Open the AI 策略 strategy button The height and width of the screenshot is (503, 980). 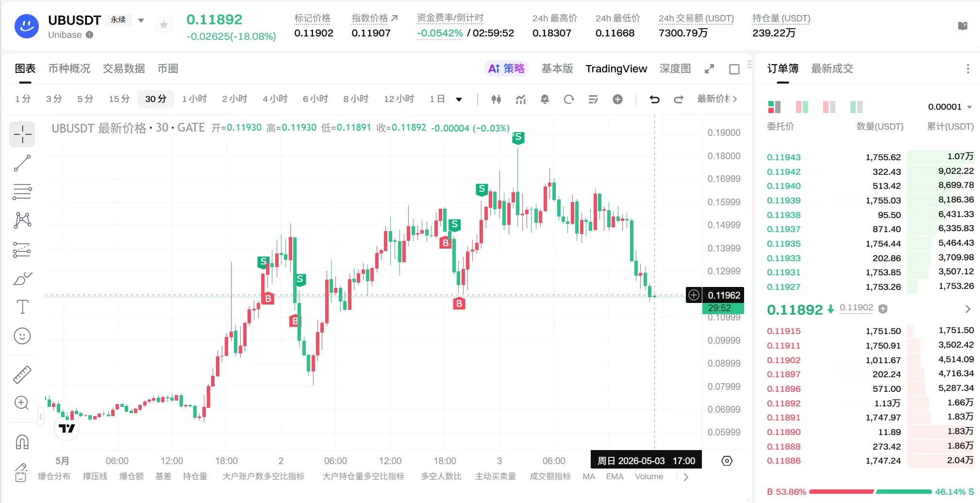point(506,69)
